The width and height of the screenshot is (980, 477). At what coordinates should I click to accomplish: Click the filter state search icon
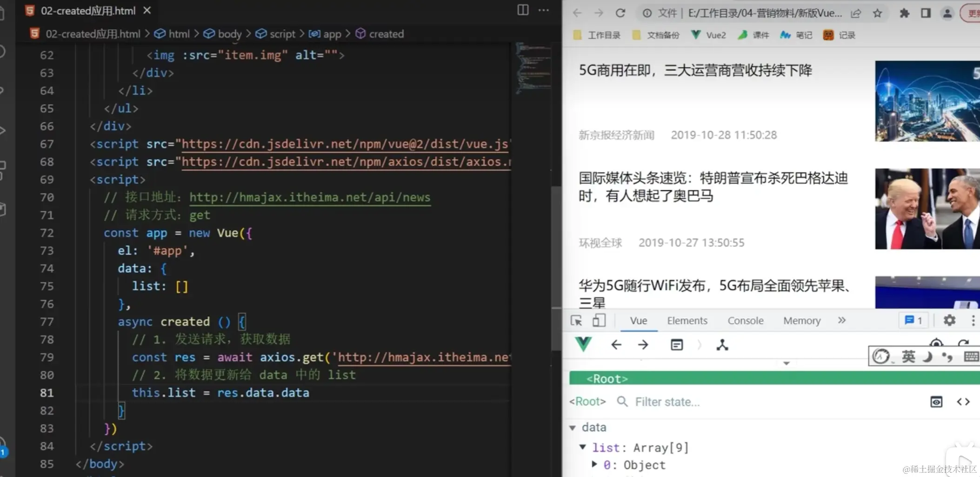click(622, 402)
